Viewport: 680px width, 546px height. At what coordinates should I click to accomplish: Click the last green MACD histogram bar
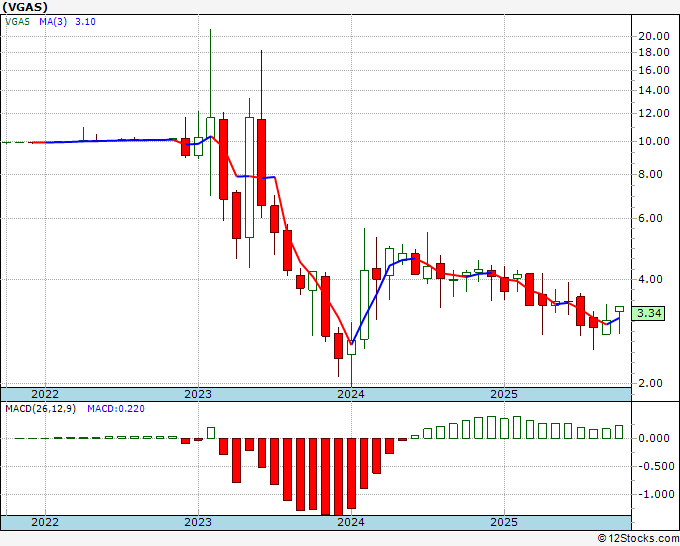[619, 432]
